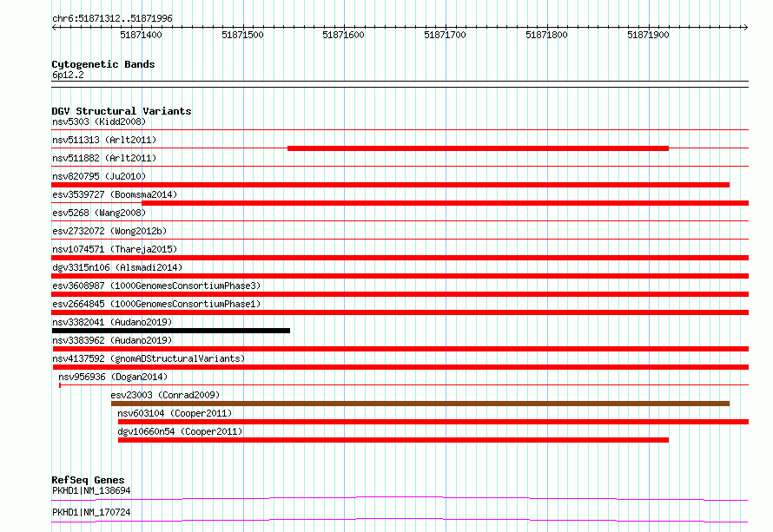Click ruler position 51871600

point(344,35)
